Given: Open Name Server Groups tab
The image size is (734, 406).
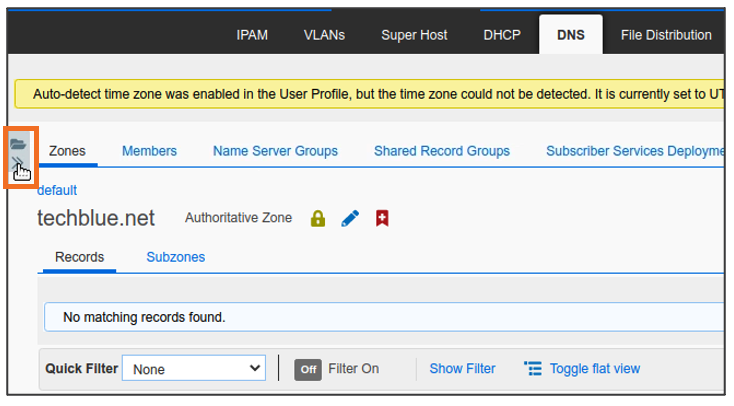Looking at the screenshot, I should point(275,151).
